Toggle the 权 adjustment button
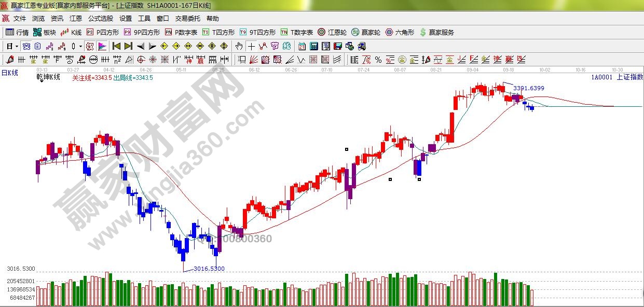644x307 pixels. pyautogui.click(x=90, y=46)
